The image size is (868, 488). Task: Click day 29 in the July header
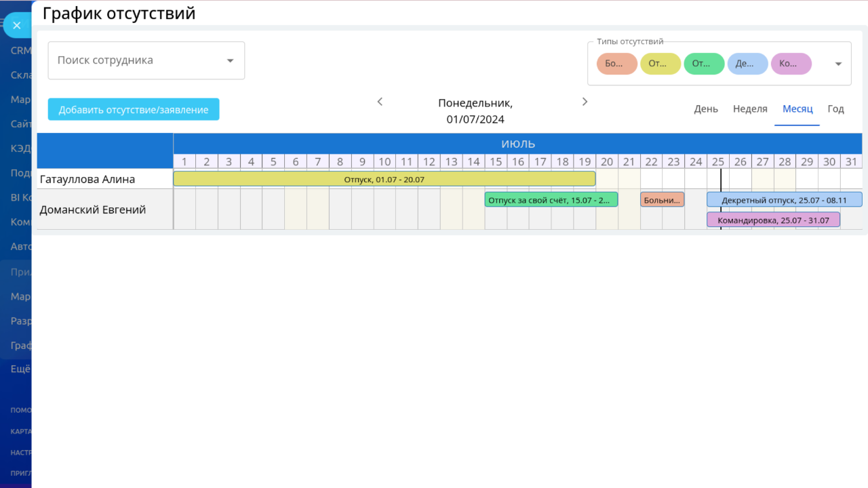pos(807,161)
